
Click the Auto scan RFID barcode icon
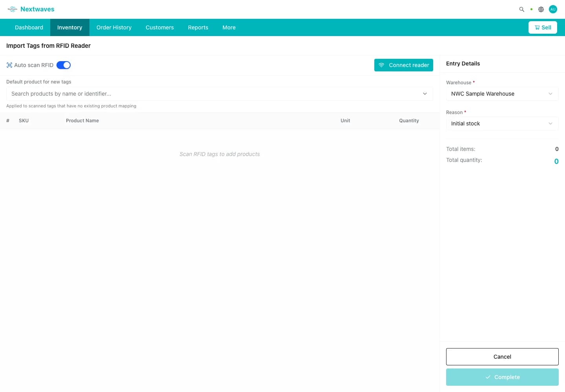coord(9,65)
